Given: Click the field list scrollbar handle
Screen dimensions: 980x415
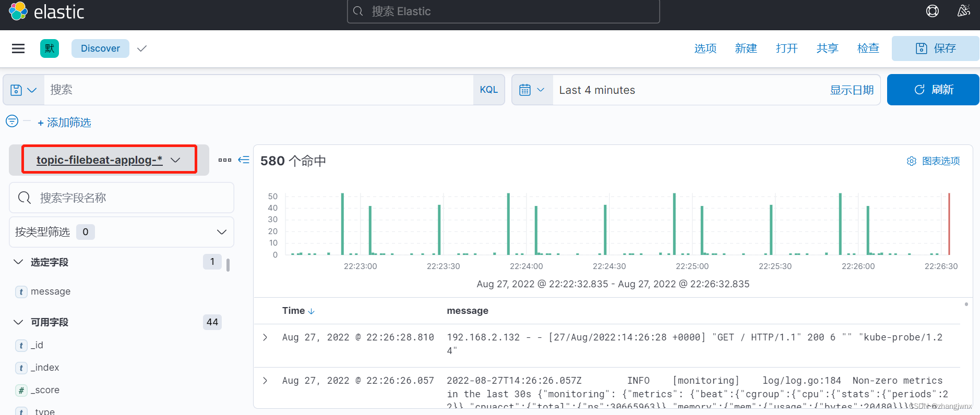Looking at the screenshot, I should tap(228, 265).
